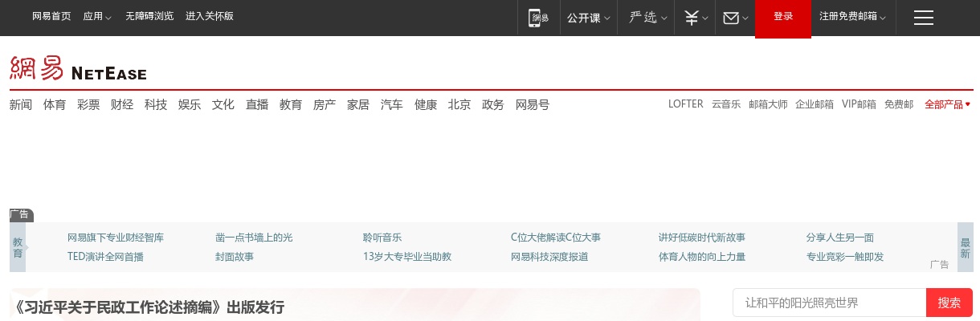
Task: Open the 科技 channel
Action: point(156,104)
